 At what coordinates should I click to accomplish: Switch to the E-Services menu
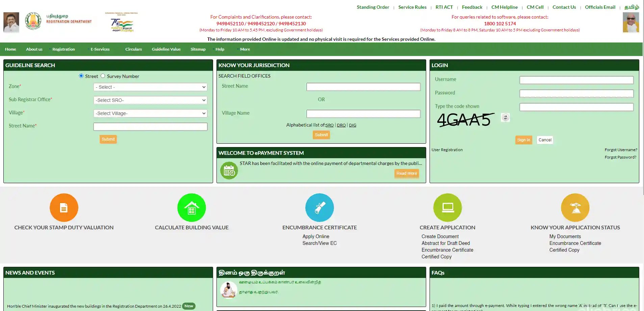point(100,49)
